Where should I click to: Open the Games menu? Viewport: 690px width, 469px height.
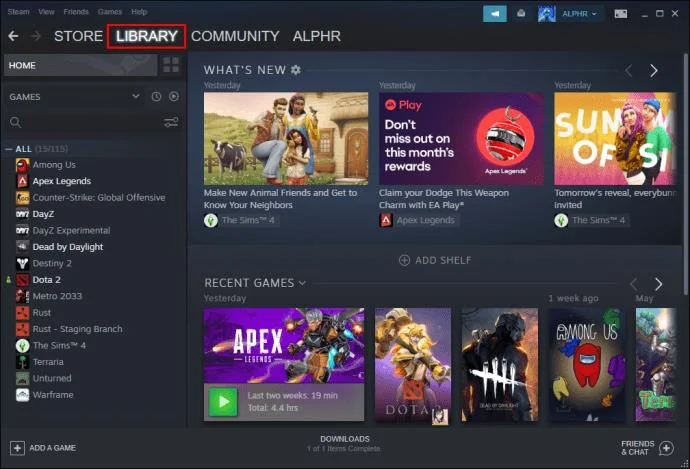click(110, 11)
